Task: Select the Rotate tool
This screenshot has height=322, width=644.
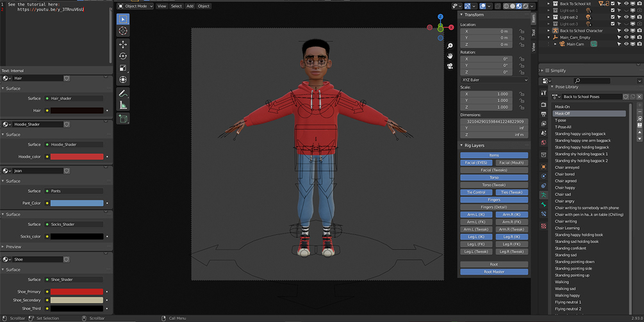Action: [x=123, y=56]
